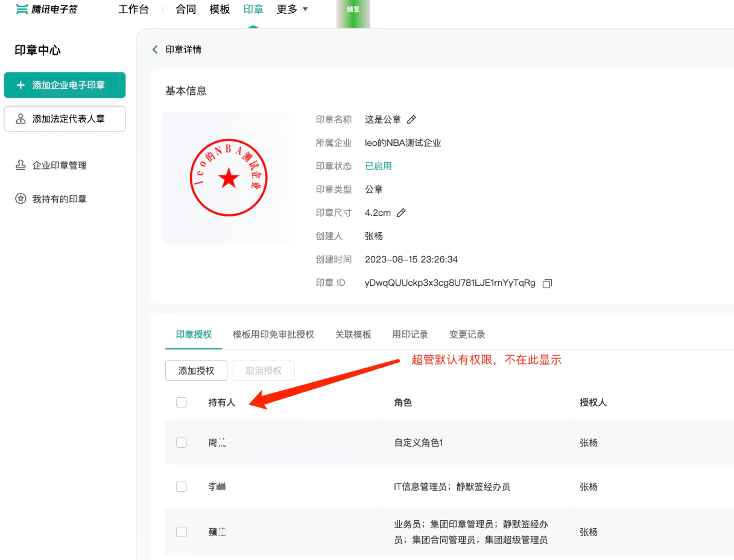Click the 添加授权 button

195,370
